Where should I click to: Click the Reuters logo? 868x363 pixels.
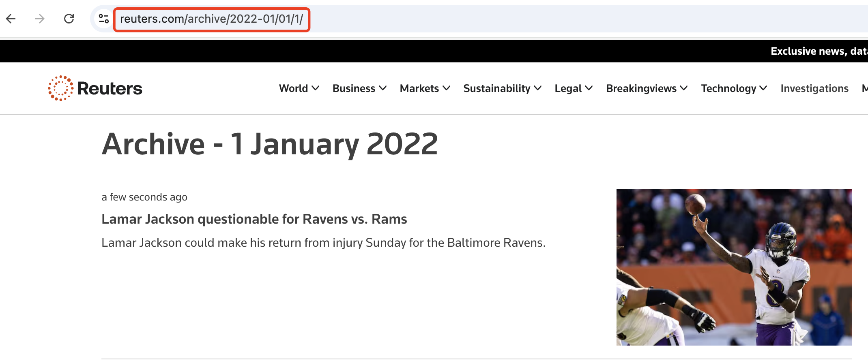point(95,88)
